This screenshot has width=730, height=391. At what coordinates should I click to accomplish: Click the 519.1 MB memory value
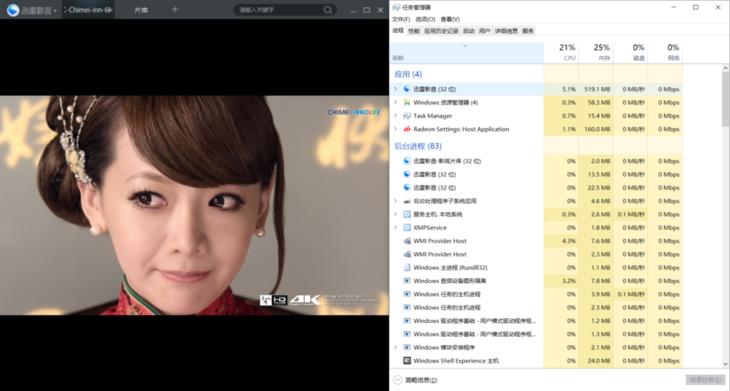click(x=597, y=89)
